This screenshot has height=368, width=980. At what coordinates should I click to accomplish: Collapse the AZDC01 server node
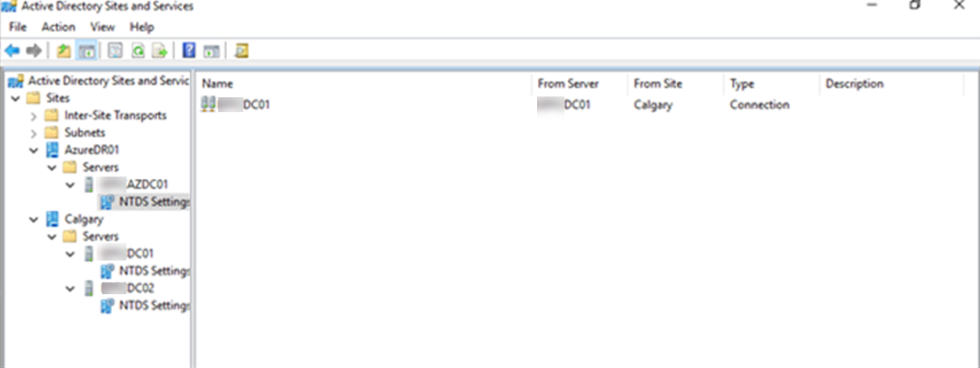71,184
